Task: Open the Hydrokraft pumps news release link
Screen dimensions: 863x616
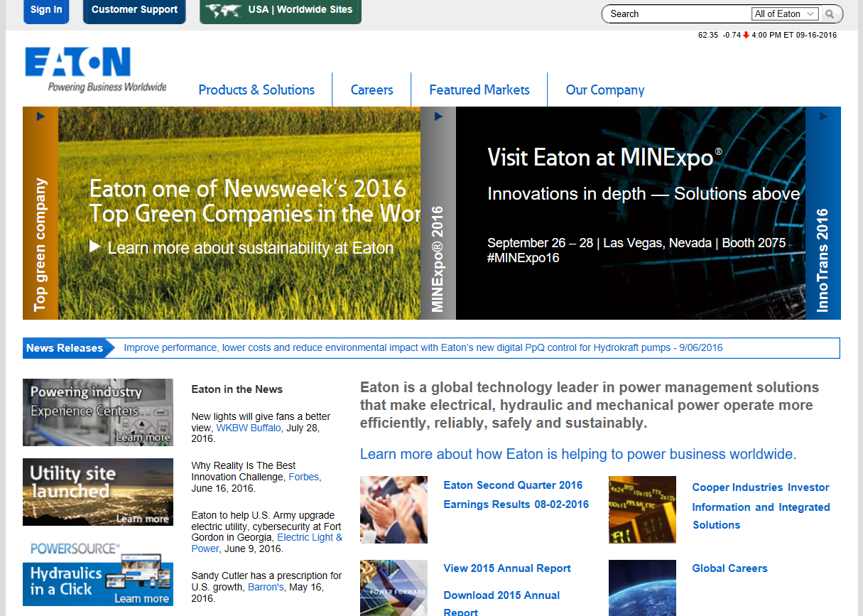Action: coord(423,348)
